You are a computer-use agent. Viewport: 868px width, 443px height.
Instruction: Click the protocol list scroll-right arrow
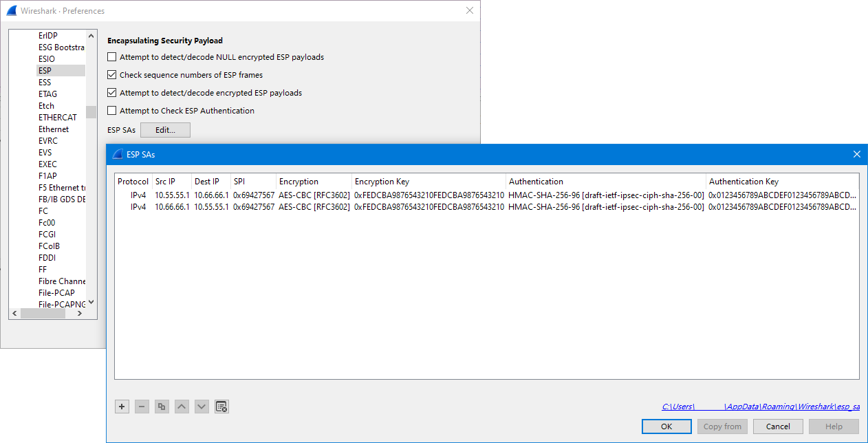click(80, 313)
